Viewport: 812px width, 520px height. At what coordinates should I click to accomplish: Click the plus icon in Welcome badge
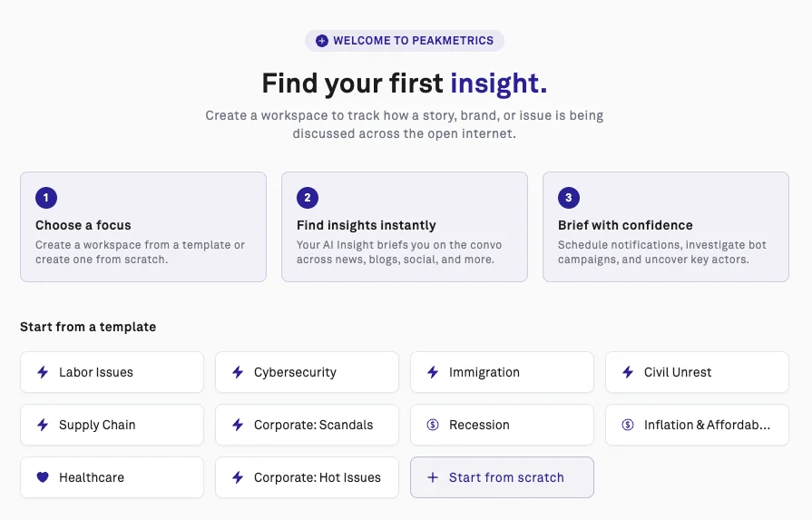pyautogui.click(x=321, y=41)
